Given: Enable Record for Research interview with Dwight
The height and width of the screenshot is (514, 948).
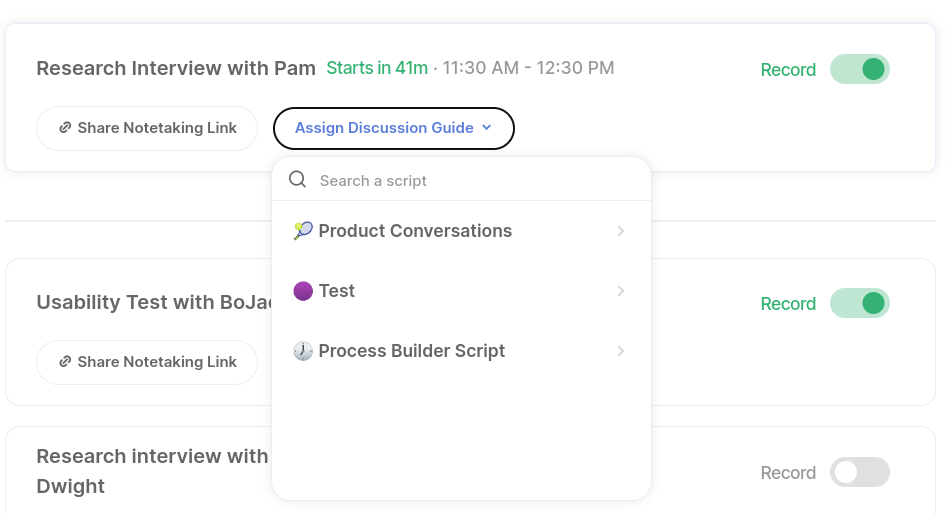Looking at the screenshot, I should (x=859, y=472).
